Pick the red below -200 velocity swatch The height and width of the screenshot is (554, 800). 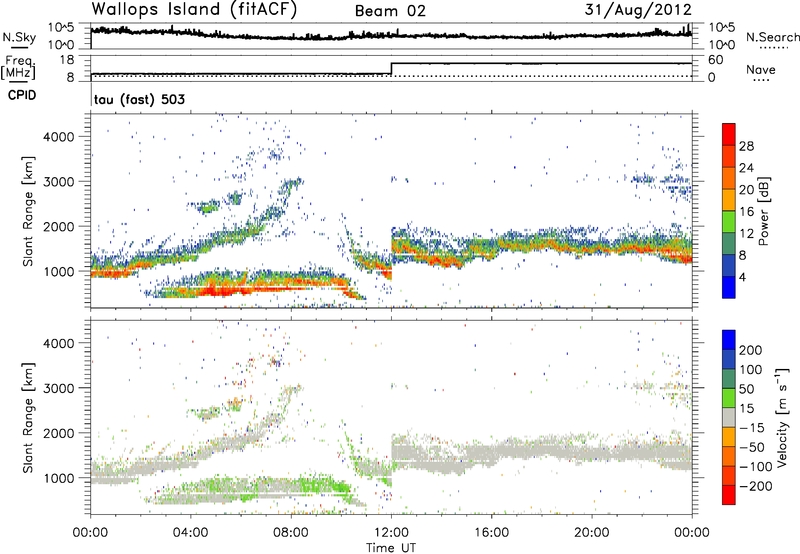pyautogui.click(x=729, y=495)
